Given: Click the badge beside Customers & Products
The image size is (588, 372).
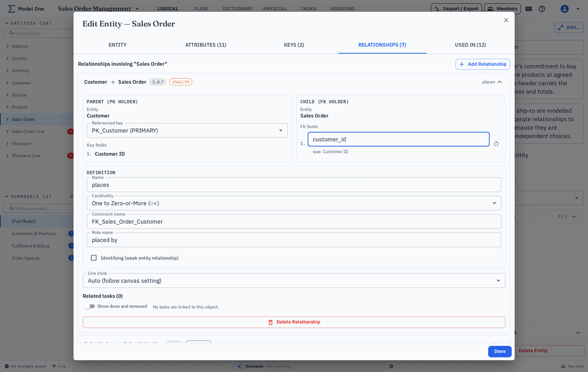Looking at the screenshot, I should pos(71,233).
